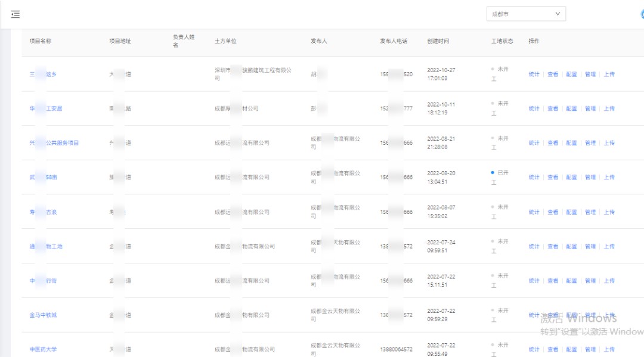Click 上传 on the second project row

[609, 108]
